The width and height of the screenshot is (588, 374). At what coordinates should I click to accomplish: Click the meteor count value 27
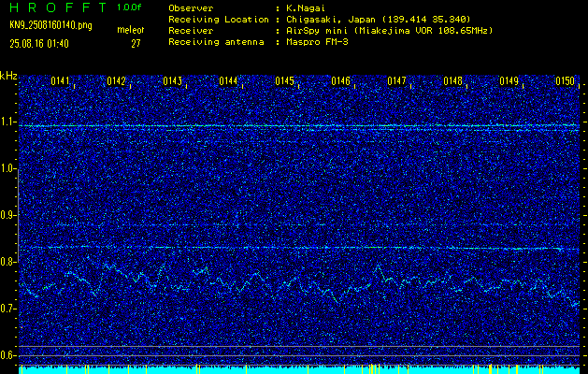pyautogui.click(x=136, y=44)
